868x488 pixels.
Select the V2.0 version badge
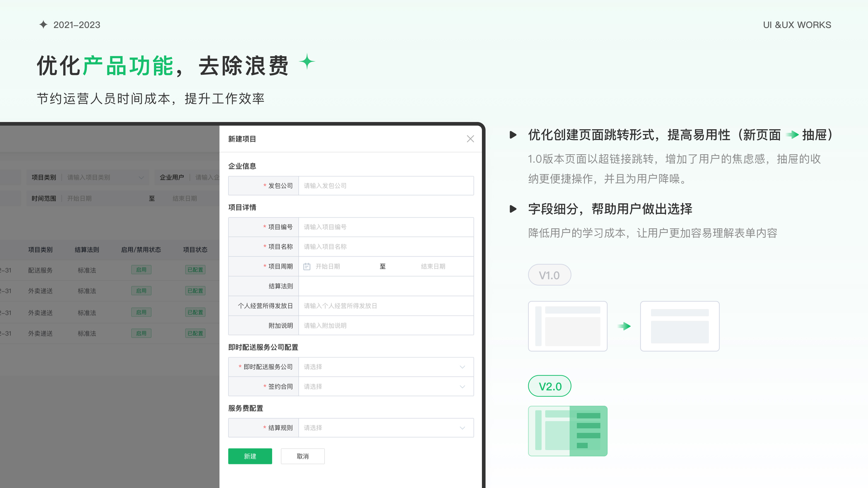[549, 386]
